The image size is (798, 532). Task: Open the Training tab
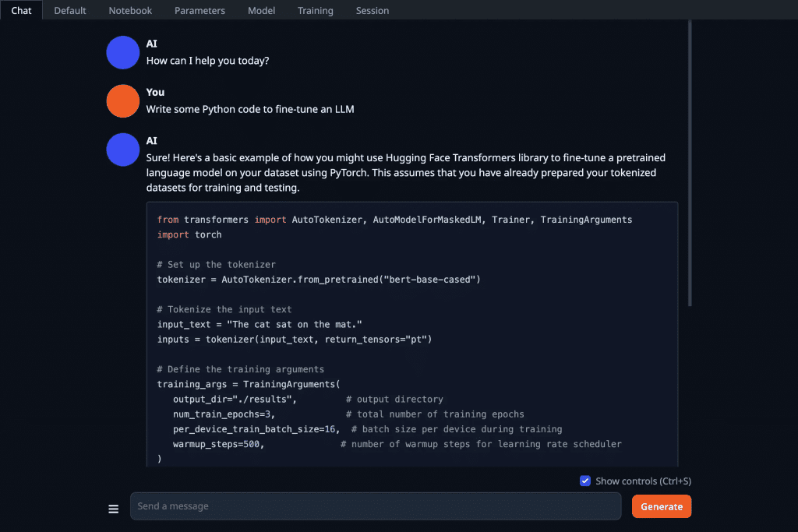(315, 10)
